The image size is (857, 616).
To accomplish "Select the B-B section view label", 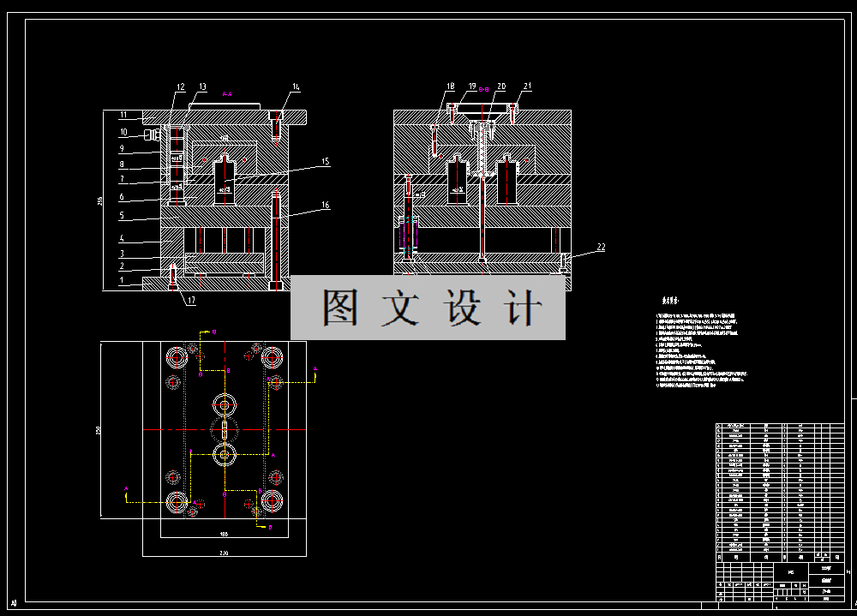I will (x=483, y=89).
